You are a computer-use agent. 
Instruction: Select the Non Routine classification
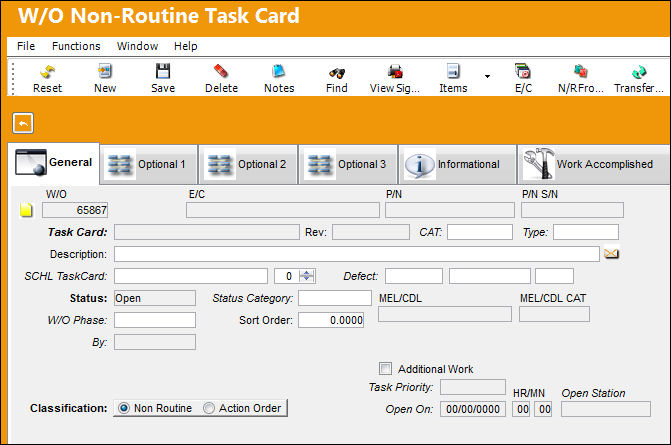pyautogui.click(x=124, y=408)
